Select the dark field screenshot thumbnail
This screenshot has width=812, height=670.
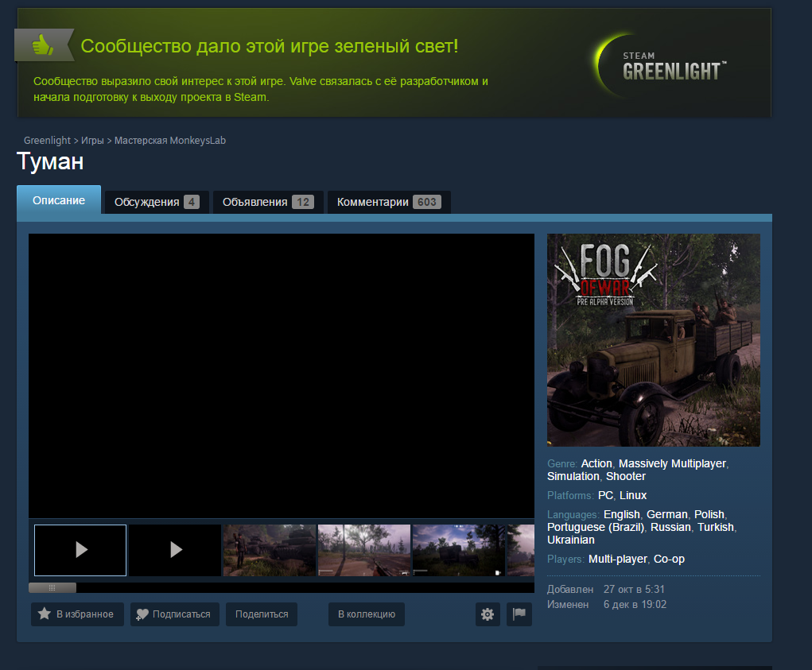459,550
